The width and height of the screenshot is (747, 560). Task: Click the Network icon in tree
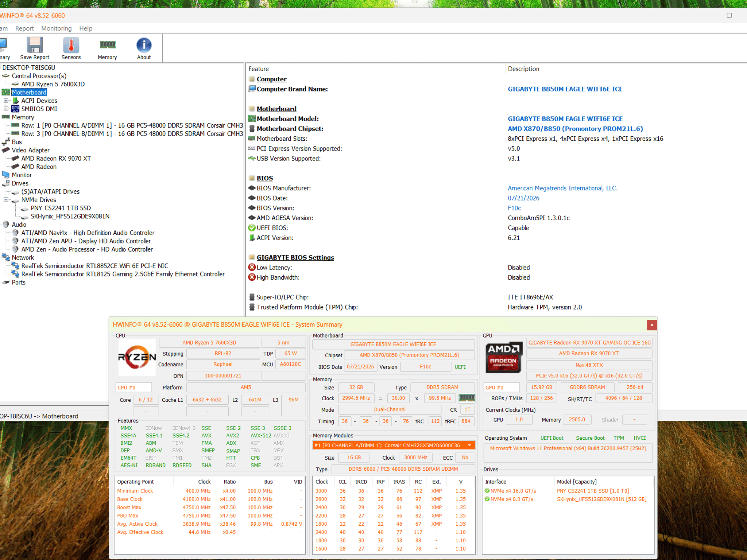(x=5, y=257)
